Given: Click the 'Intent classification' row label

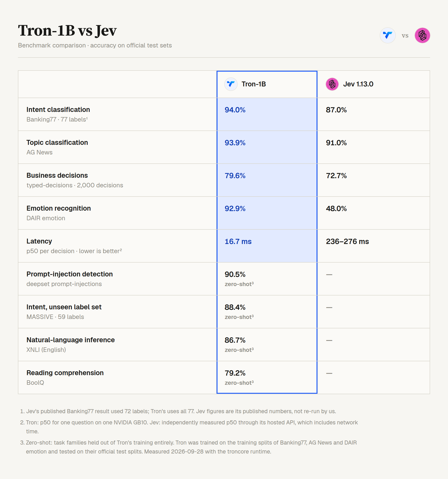Looking at the screenshot, I should pos(58,110).
